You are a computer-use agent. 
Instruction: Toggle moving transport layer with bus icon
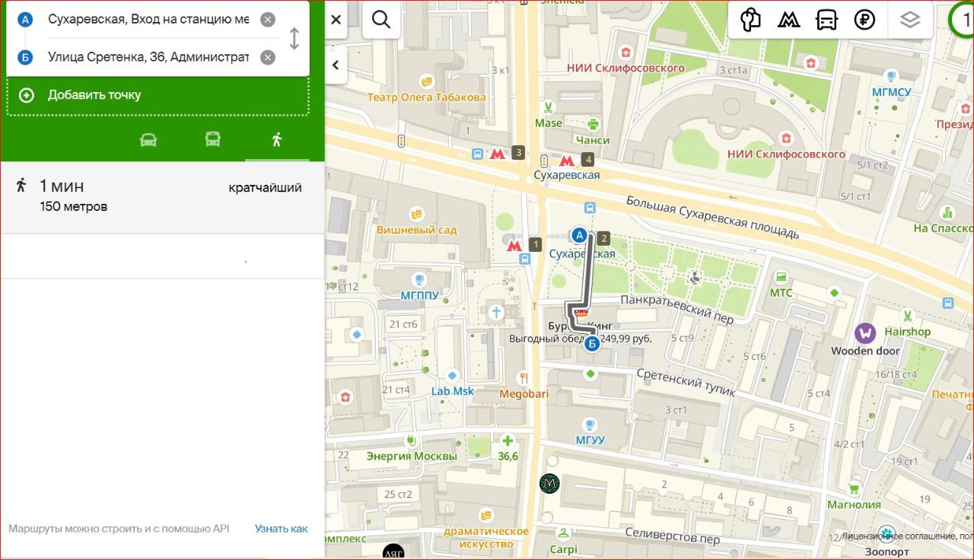pyautogui.click(x=826, y=20)
